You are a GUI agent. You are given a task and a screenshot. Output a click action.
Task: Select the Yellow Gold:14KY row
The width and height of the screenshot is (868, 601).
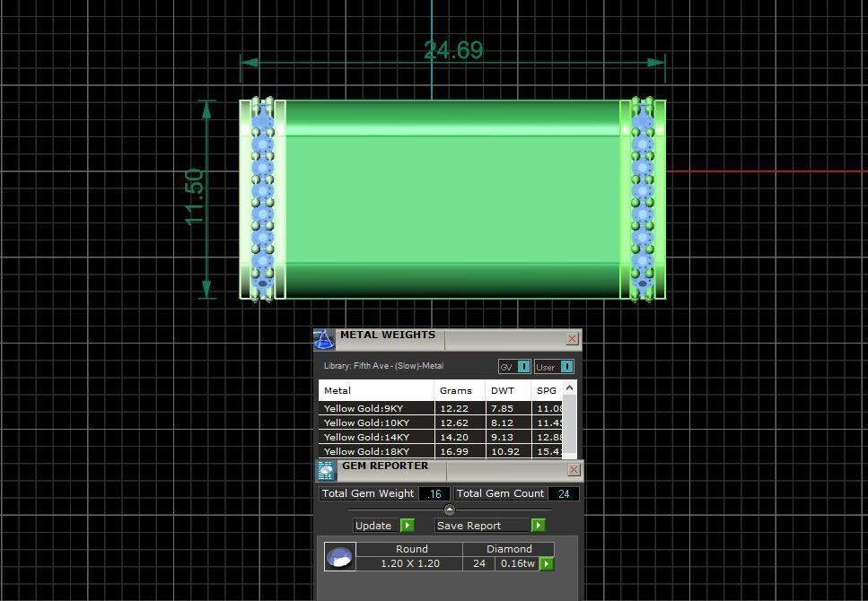[441, 437]
